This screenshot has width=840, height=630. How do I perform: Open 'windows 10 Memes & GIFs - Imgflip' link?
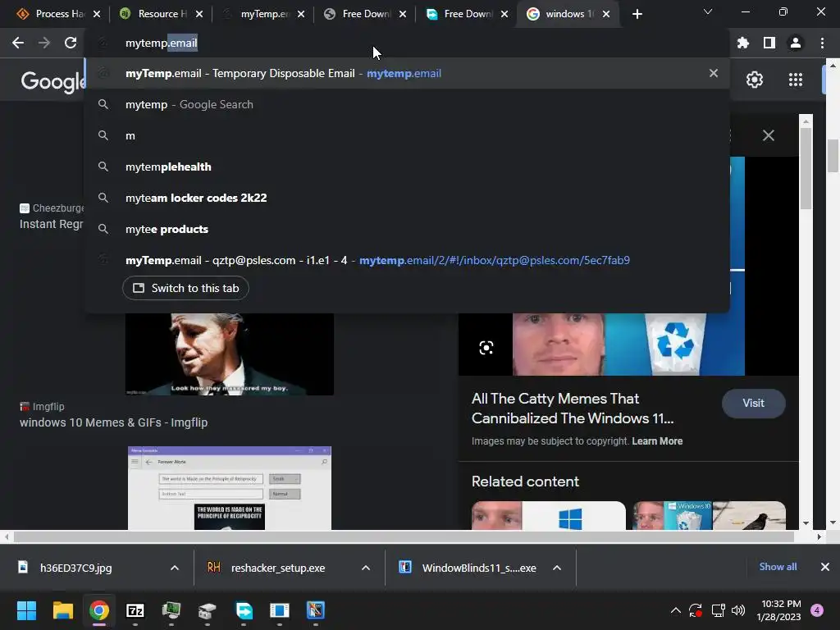pyautogui.click(x=113, y=422)
